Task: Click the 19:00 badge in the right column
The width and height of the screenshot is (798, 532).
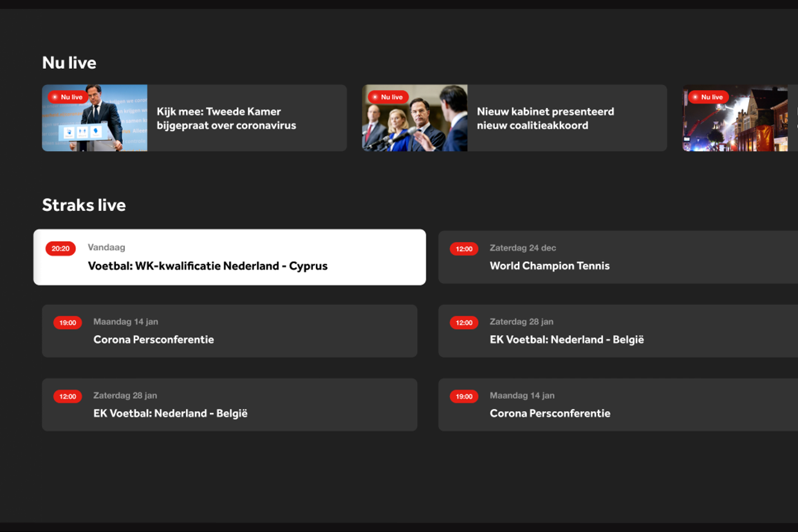Action: [463, 397]
